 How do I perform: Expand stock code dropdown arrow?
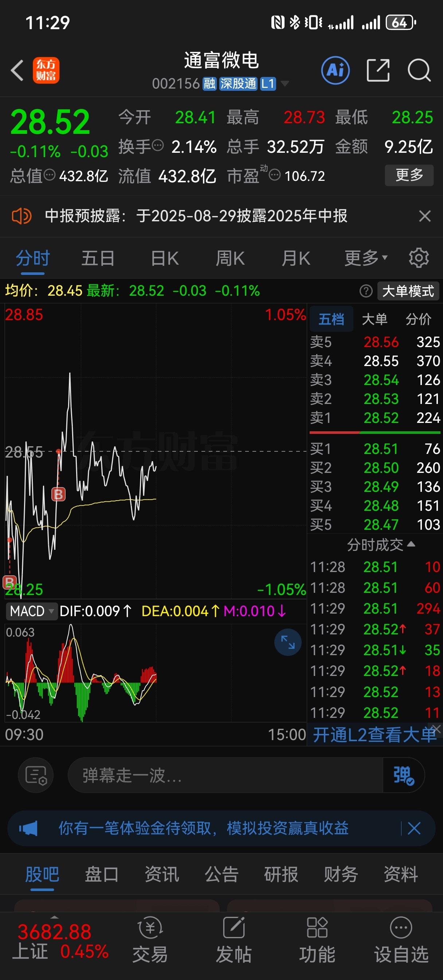pos(285,83)
